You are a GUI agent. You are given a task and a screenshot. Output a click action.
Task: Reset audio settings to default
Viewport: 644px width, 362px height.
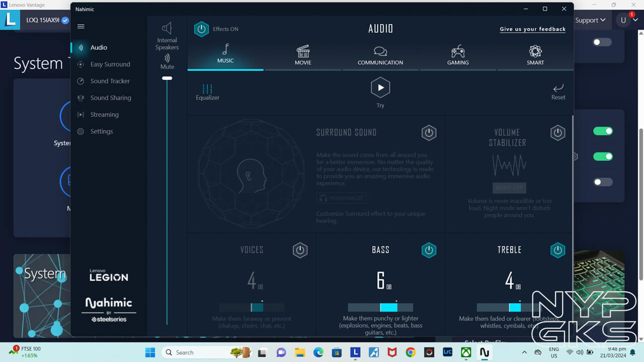point(558,92)
